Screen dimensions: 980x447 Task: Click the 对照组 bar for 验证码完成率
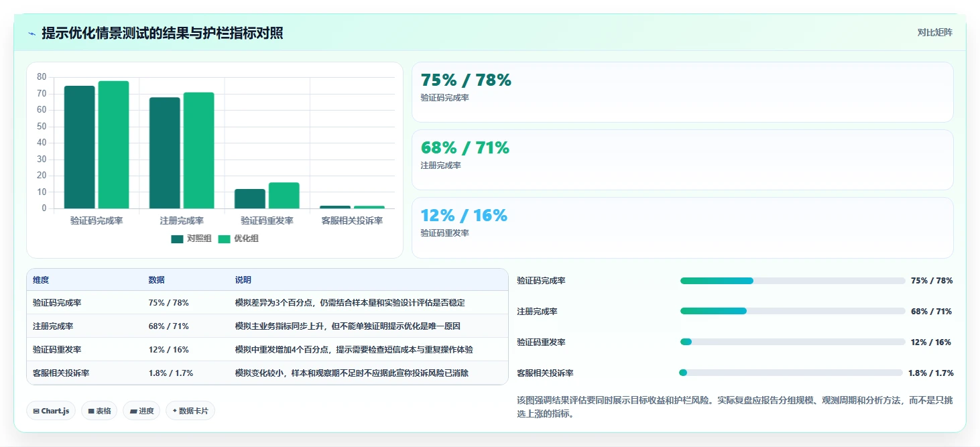point(80,147)
